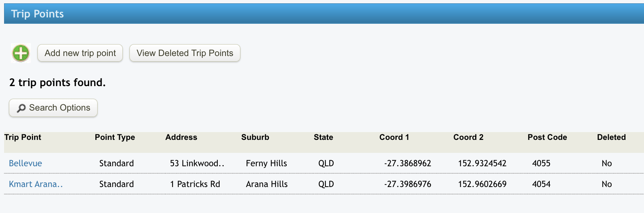Click the magnifying glass search icon

(21, 108)
